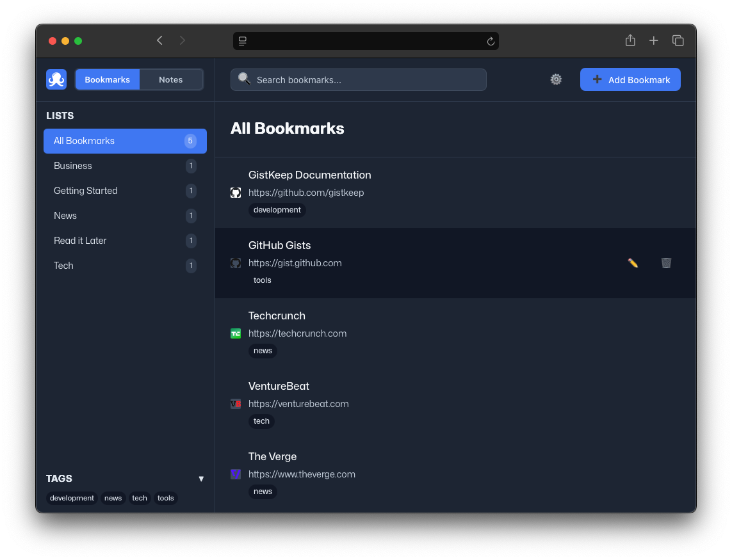Collapse the TAGS section triangle
This screenshot has width=732, height=560.
[201, 479]
